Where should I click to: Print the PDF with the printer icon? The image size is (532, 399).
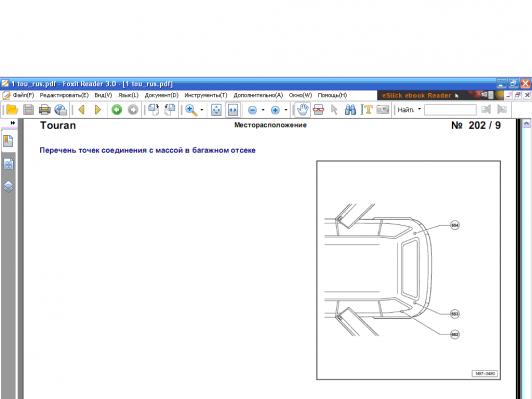point(45,110)
